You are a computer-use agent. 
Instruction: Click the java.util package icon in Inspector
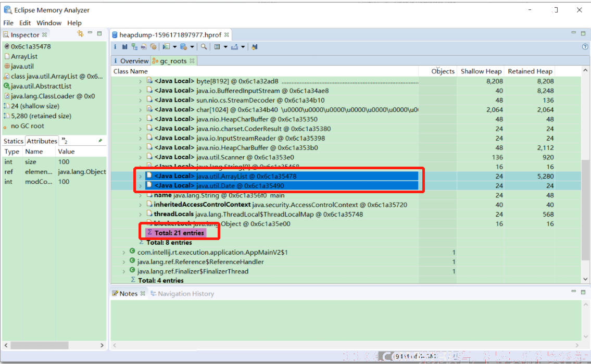coord(7,66)
